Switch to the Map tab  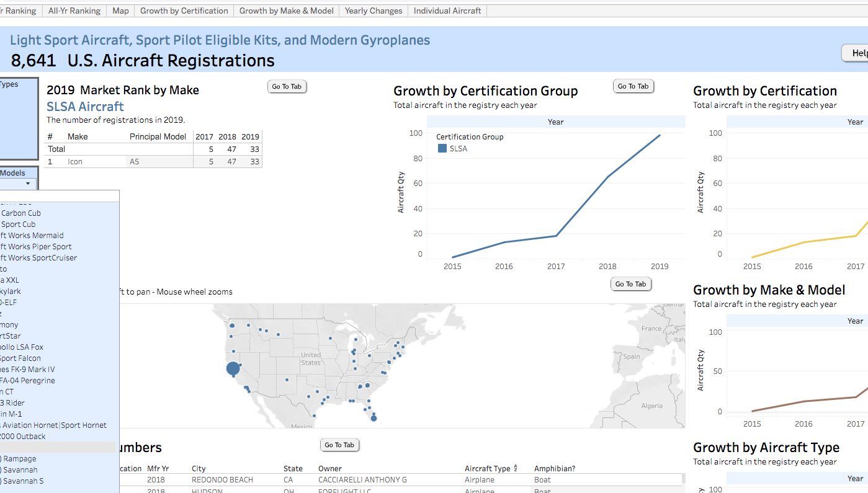[x=120, y=11]
